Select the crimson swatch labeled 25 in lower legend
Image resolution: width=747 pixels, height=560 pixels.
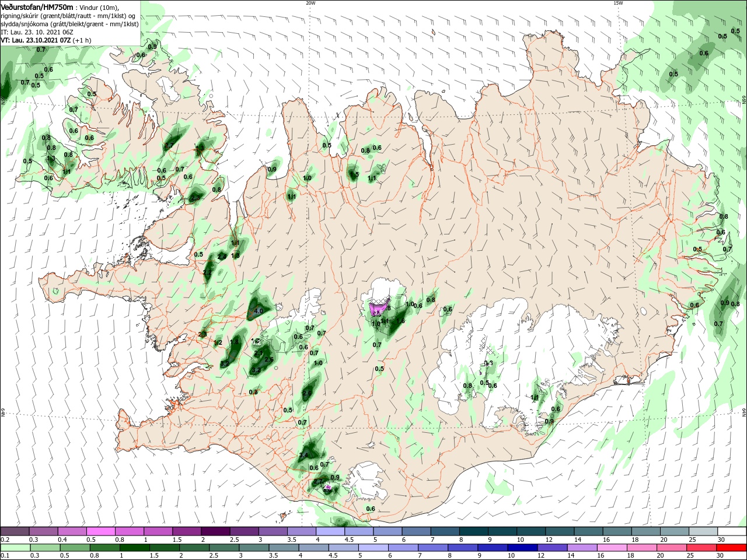[701, 548]
